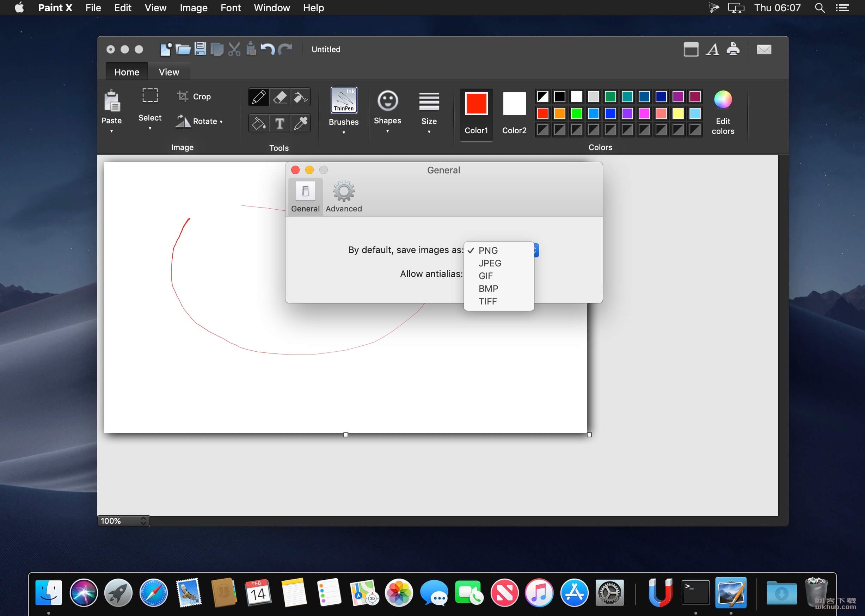The image size is (865, 616).
Task: Pick the bright green palette swatch
Action: [576, 113]
